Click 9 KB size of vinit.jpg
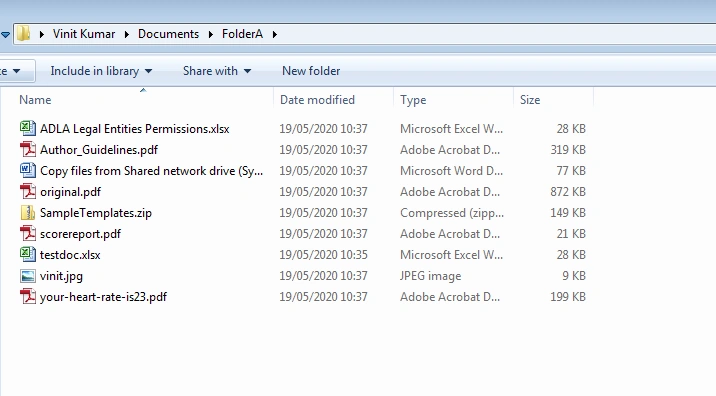 [x=574, y=276]
